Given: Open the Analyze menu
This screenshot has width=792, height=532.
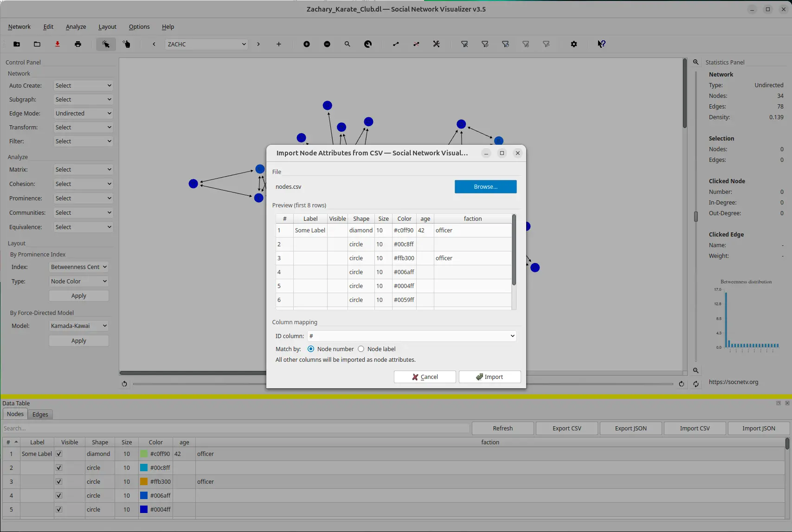Looking at the screenshot, I should point(76,26).
